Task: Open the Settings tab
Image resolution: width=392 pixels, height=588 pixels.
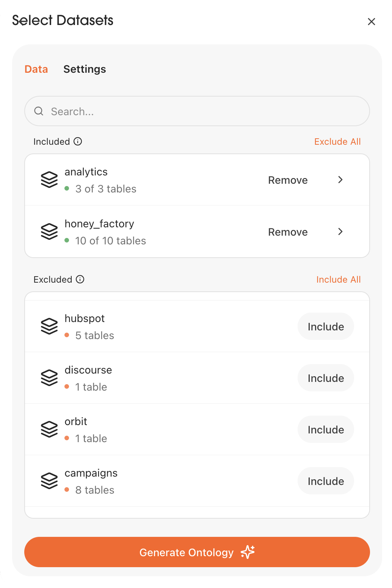Action: tap(85, 69)
